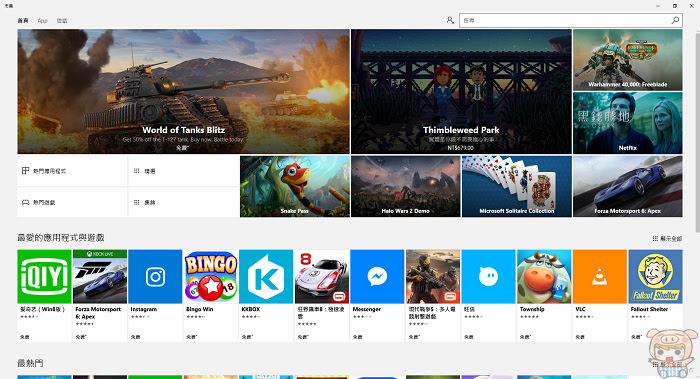Show all favorite apps and games

667,238
